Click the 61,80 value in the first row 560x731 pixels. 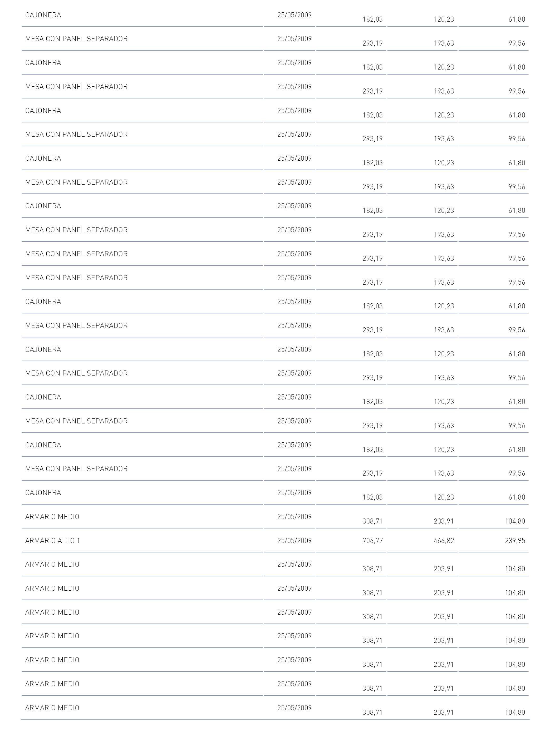pos(517,20)
